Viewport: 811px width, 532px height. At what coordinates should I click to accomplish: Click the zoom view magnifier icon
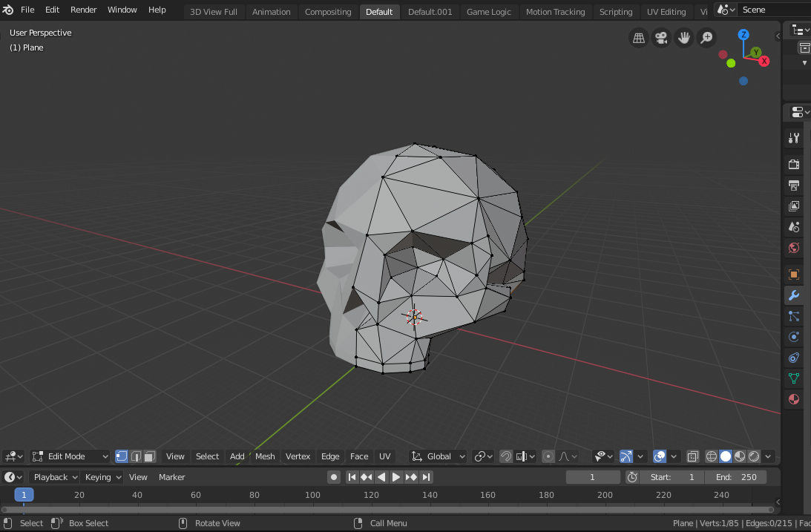pos(706,38)
